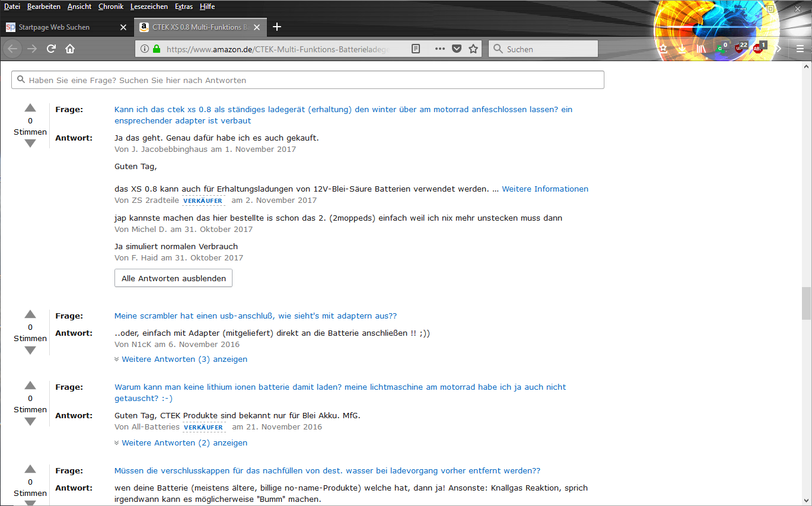812x506 pixels.
Task: Switch to Startpage Web Suchen tab
Action: [x=59, y=27]
